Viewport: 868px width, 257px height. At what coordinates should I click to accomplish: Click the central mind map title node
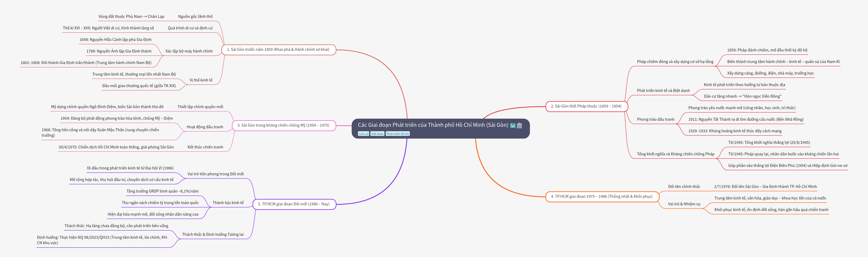point(433,125)
